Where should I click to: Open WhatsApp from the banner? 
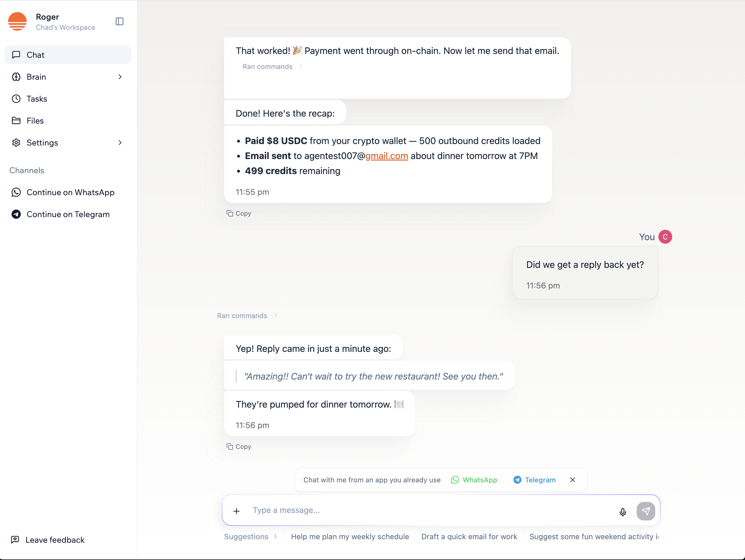[474, 479]
